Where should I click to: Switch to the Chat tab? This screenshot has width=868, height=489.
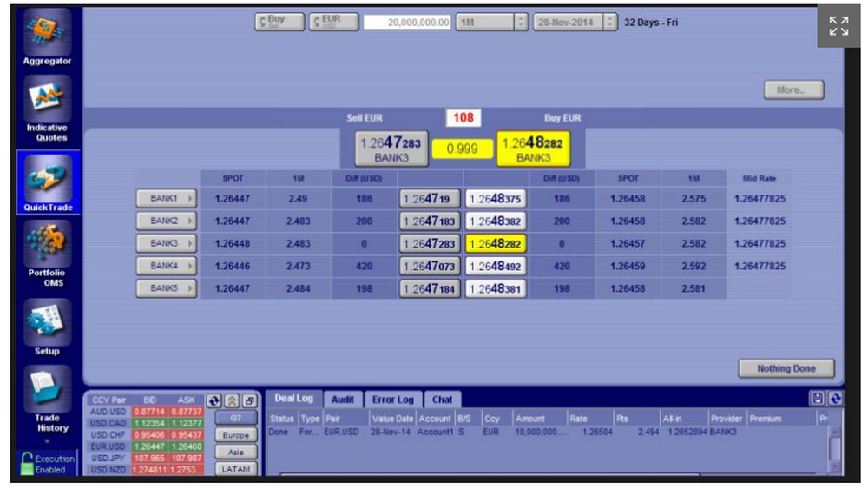pos(442,400)
